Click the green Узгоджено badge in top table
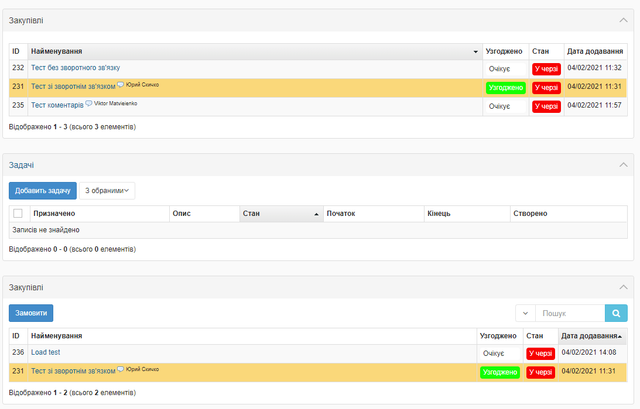The height and width of the screenshot is (409, 640). [505, 88]
